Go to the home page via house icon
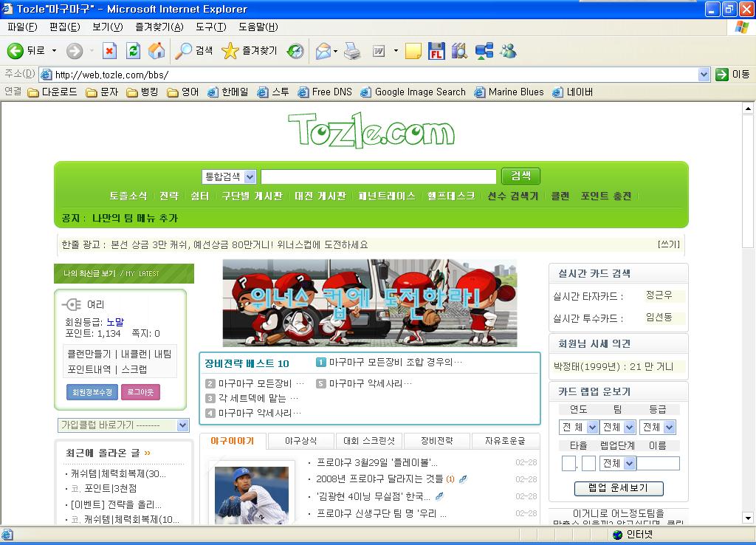 point(157,51)
